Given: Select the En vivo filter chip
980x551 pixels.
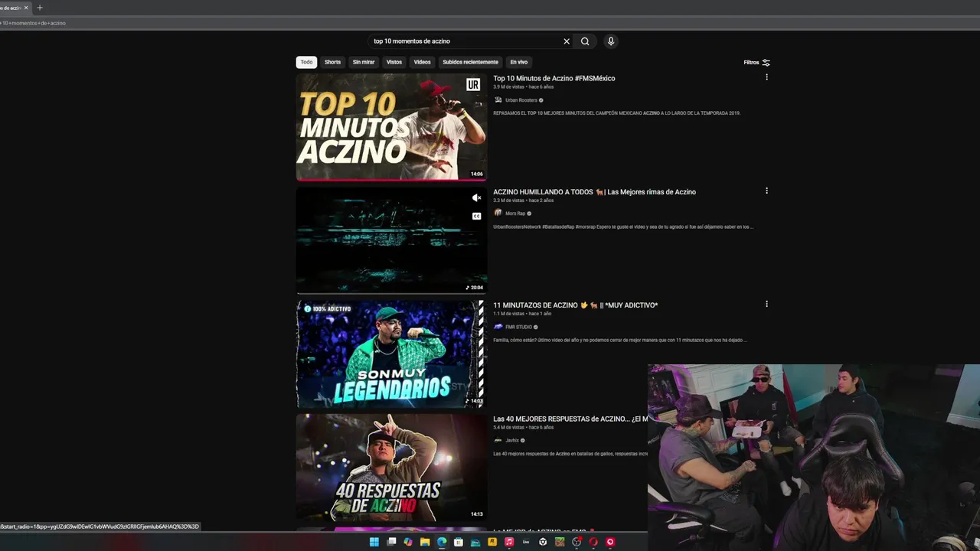Looking at the screenshot, I should pos(519,62).
